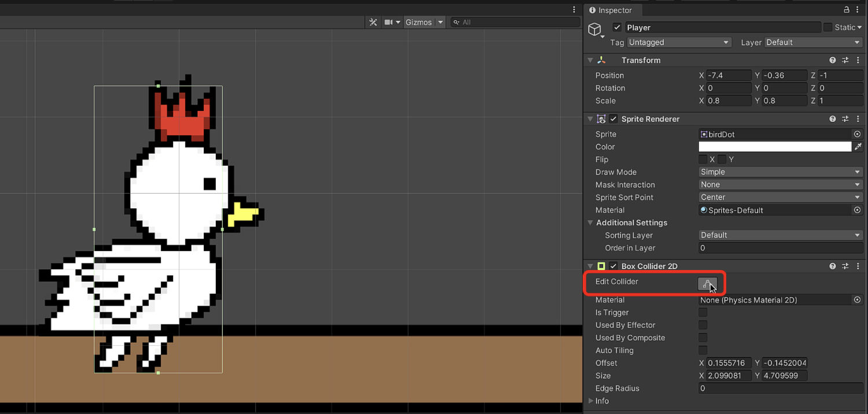The height and width of the screenshot is (414, 868).
Task: Open the Box Collider 2D help icon
Action: tap(832, 267)
